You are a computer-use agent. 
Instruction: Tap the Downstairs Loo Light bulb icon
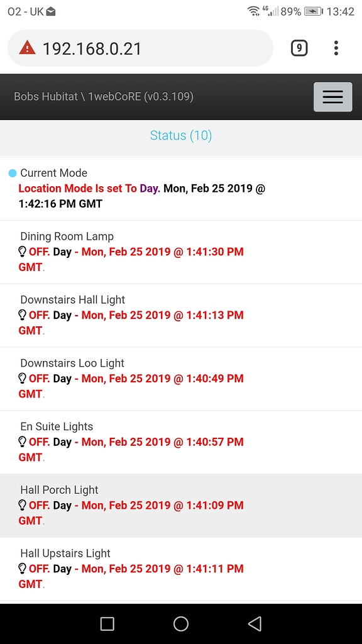[23, 378]
